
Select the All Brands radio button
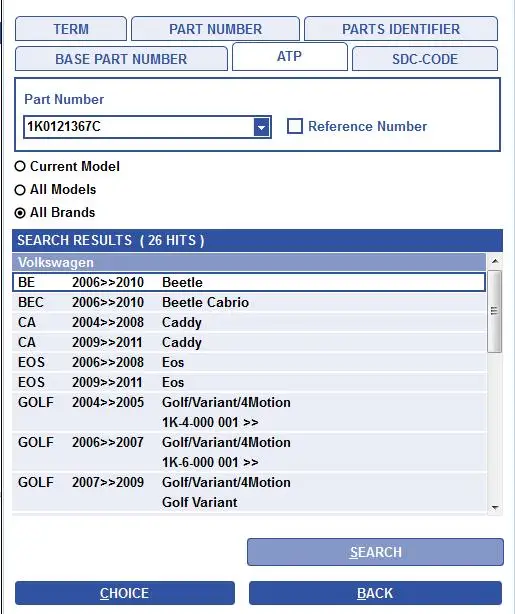tap(20, 213)
